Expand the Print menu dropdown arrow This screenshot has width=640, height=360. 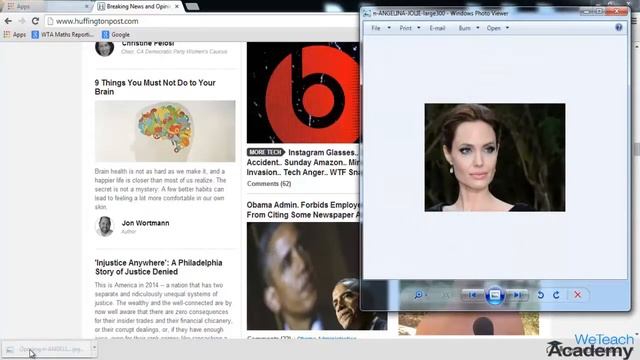point(419,28)
